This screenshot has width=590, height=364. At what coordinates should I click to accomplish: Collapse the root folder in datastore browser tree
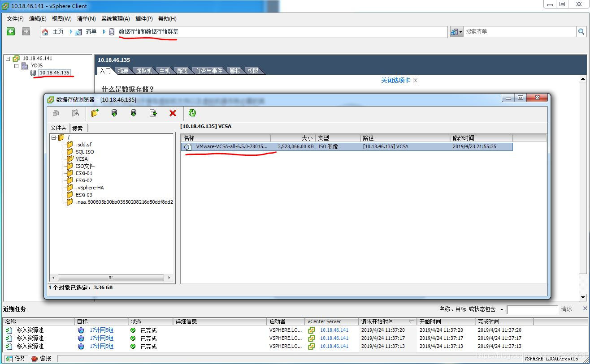[x=54, y=137]
